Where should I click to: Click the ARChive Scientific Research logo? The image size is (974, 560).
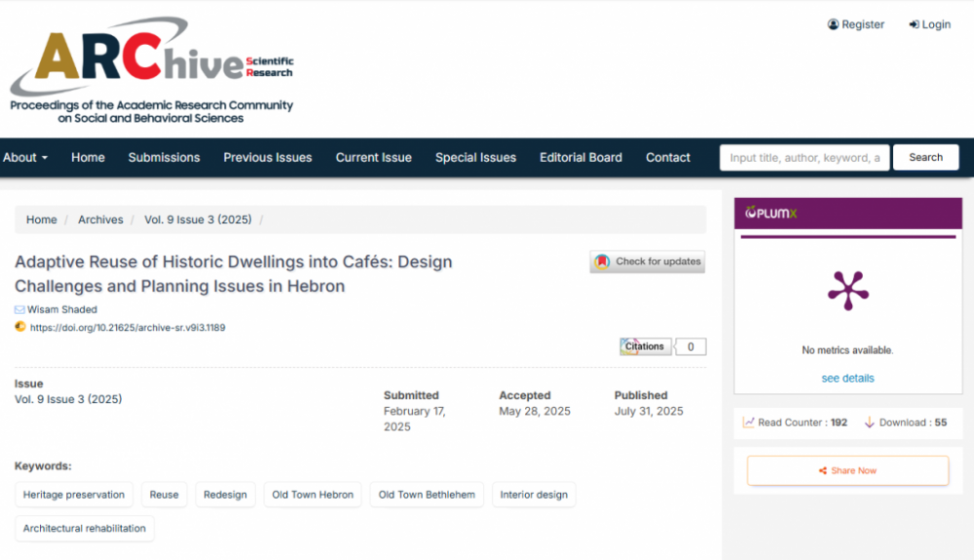point(152,69)
